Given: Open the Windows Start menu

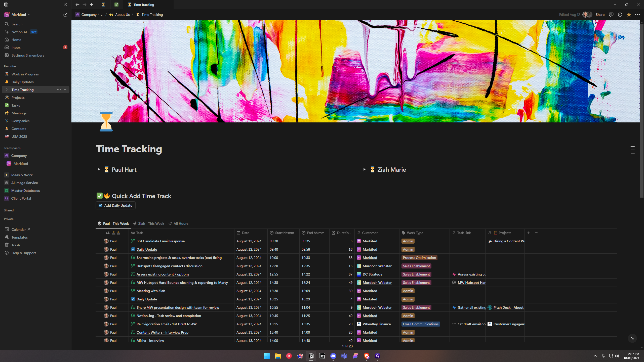Looking at the screenshot, I should (267, 356).
